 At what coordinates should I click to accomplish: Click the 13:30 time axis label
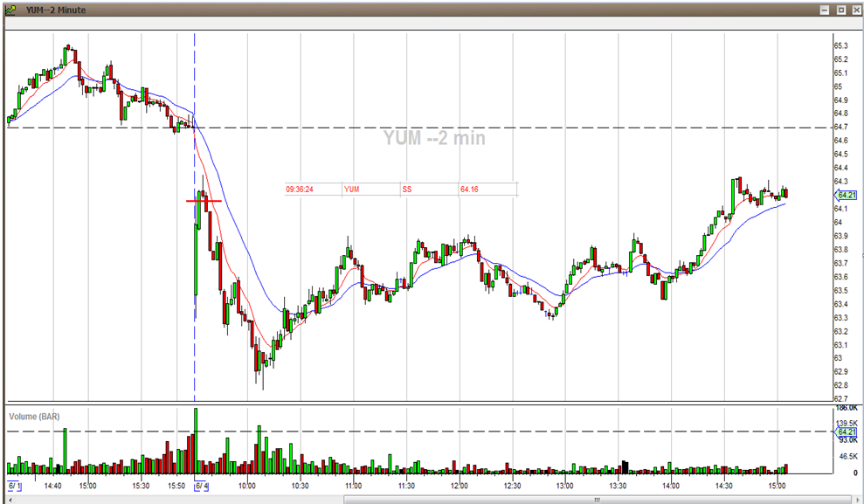618,486
